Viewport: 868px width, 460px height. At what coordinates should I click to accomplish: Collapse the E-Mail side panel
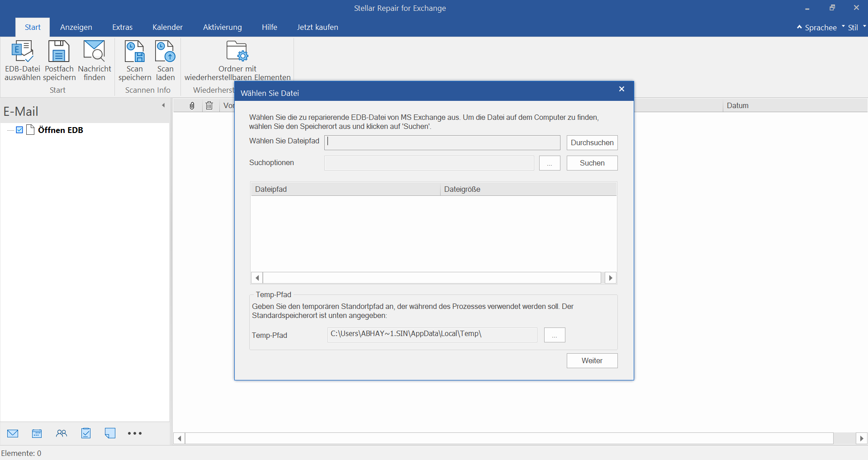pos(163,105)
